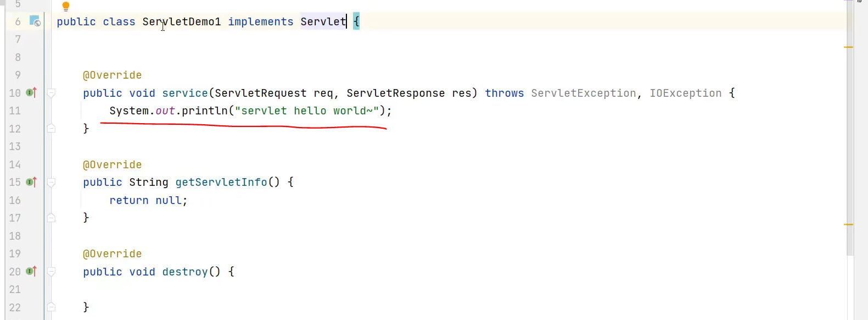Click the highlighted Servlet interface name
The image size is (868, 320).
(323, 21)
